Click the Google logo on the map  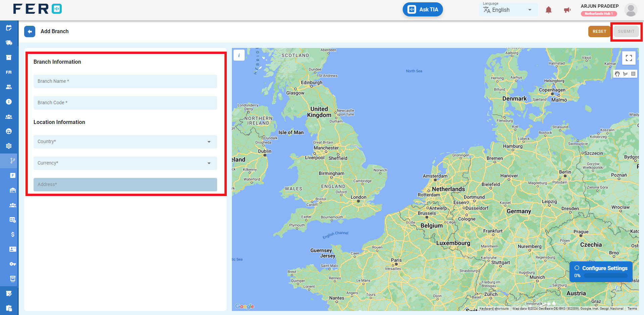[245, 306]
